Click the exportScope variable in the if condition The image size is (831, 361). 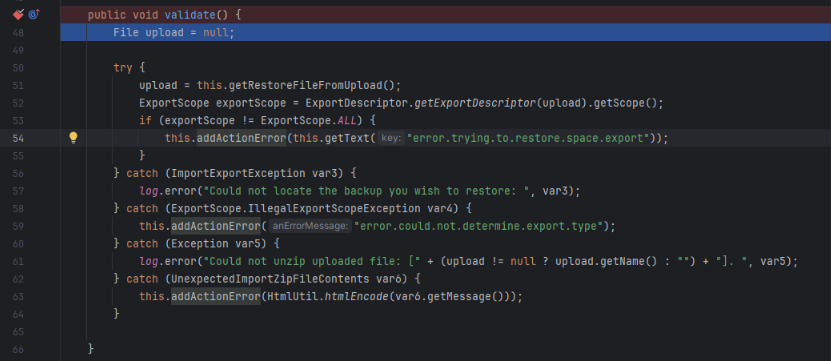(200, 120)
